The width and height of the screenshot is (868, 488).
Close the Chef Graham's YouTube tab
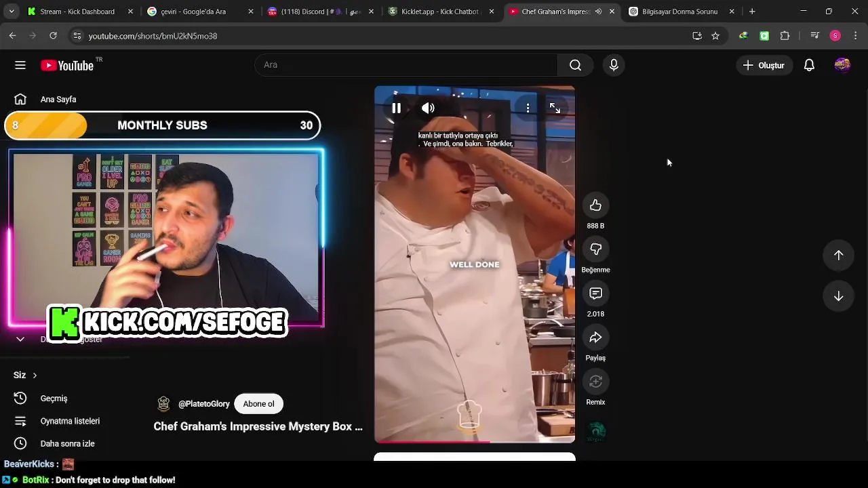tap(612, 12)
